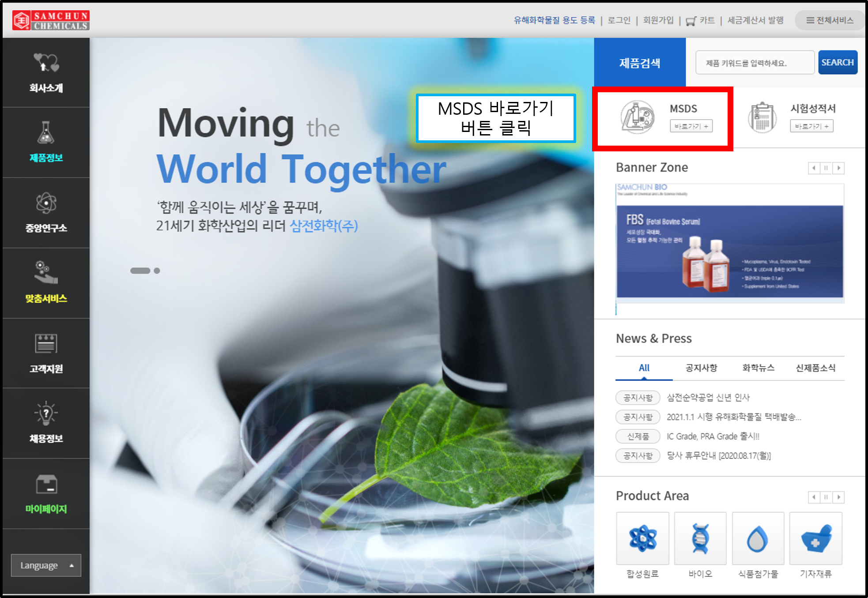Switch to second hero slide dot
868x598 pixels.
(157, 271)
